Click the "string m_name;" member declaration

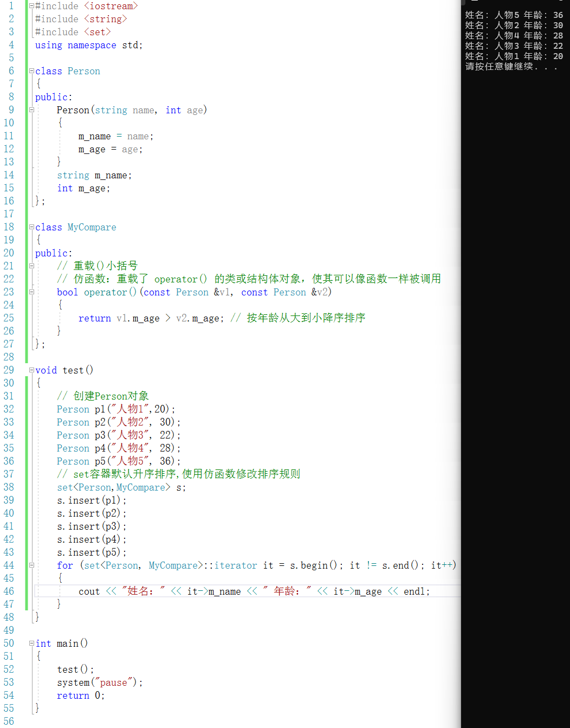point(94,175)
